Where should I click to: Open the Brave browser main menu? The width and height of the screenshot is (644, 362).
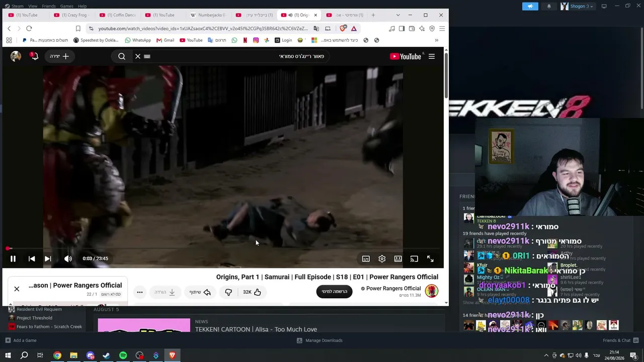point(442,29)
